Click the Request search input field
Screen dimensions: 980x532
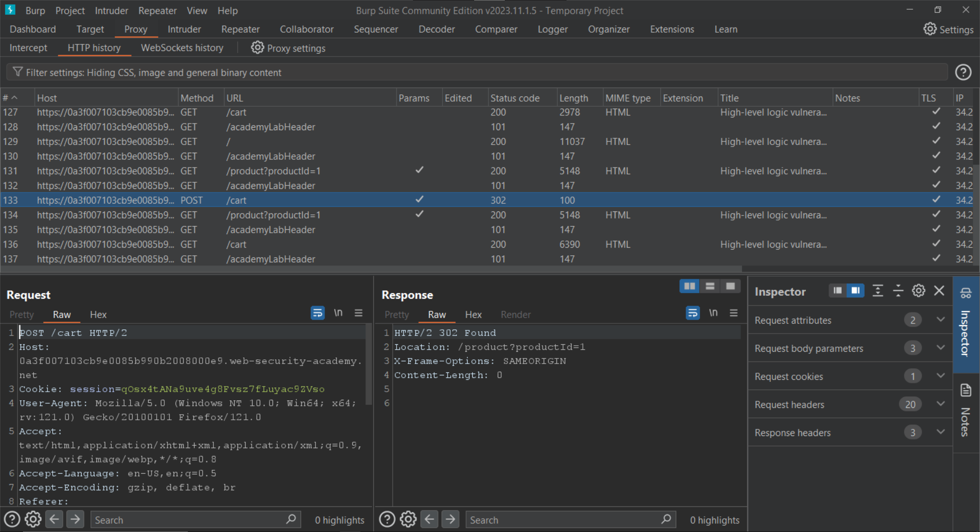[189, 520]
